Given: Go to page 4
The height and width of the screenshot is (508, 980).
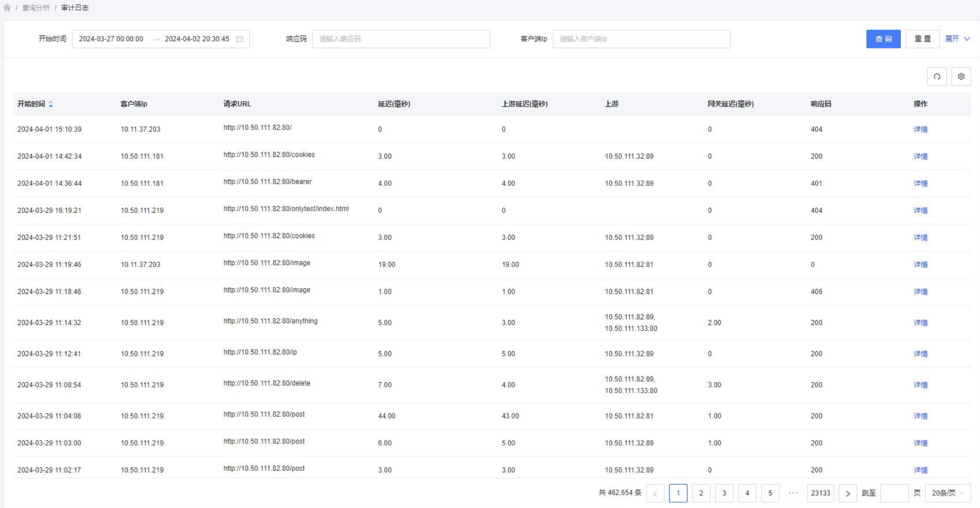Looking at the screenshot, I should [747, 493].
